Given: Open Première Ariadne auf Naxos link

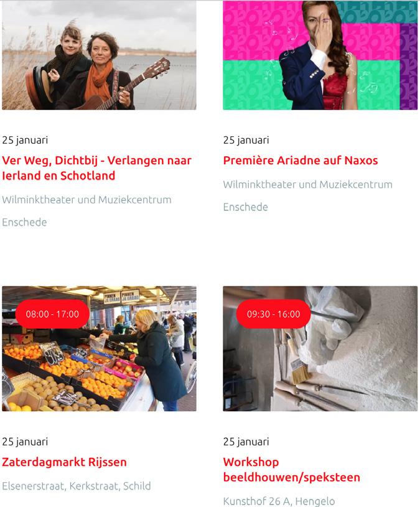Looking at the screenshot, I should pos(301,160).
